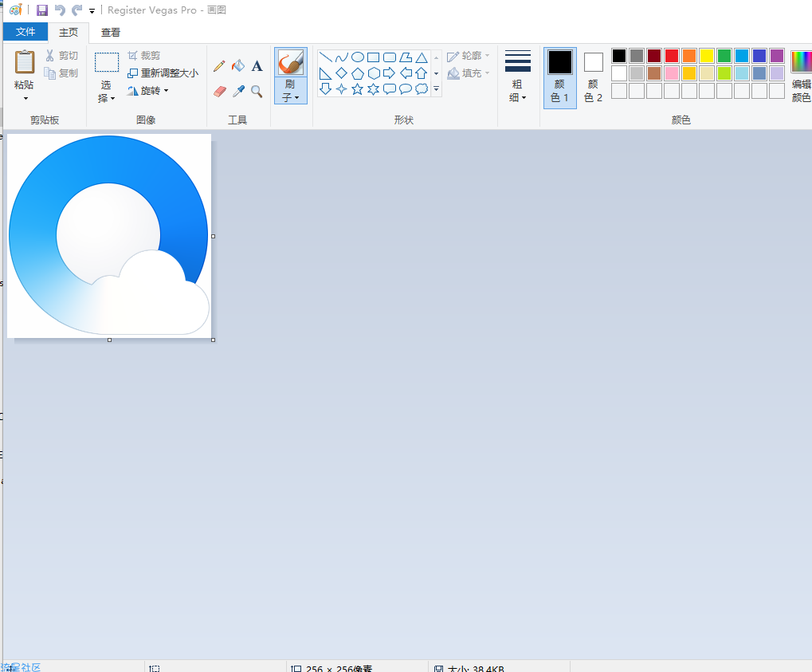Click the Save icon in title bar
Screen dimensions: 812x672
(42, 10)
